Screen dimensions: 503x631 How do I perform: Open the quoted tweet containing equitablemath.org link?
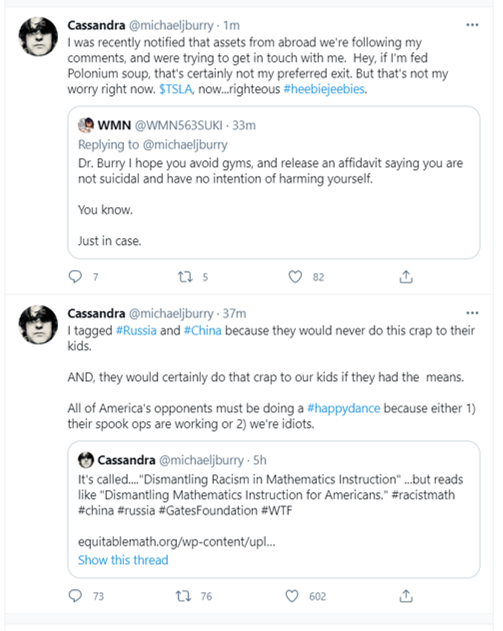(x=274, y=509)
